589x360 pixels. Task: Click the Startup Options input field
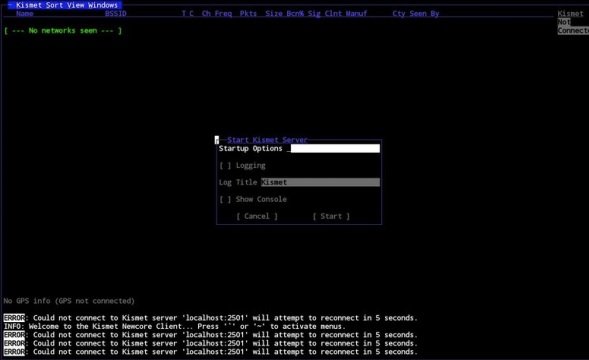(335, 148)
